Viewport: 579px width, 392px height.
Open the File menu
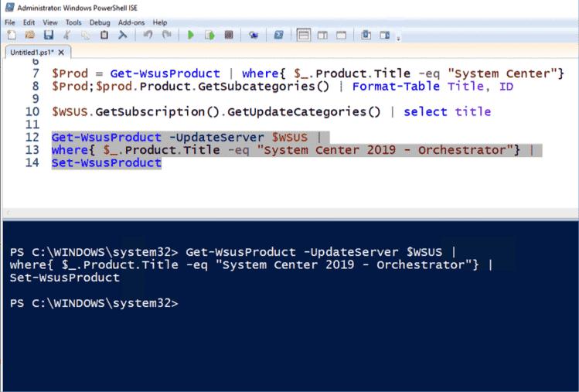[9, 22]
